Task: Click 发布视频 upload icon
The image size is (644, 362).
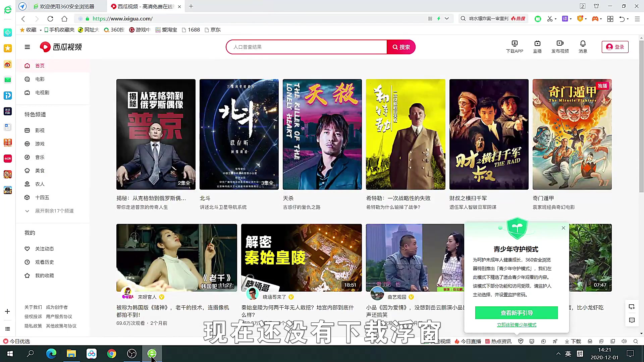Action: click(x=560, y=47)
